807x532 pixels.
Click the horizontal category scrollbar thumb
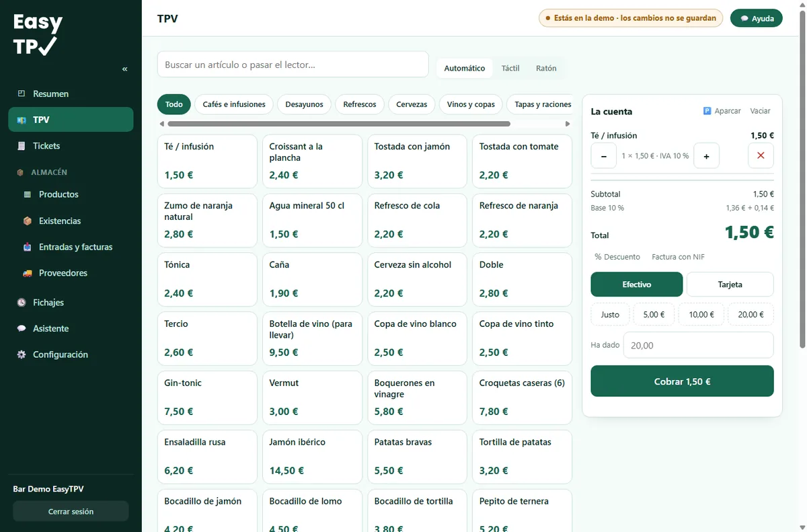(x=338, y=124)
